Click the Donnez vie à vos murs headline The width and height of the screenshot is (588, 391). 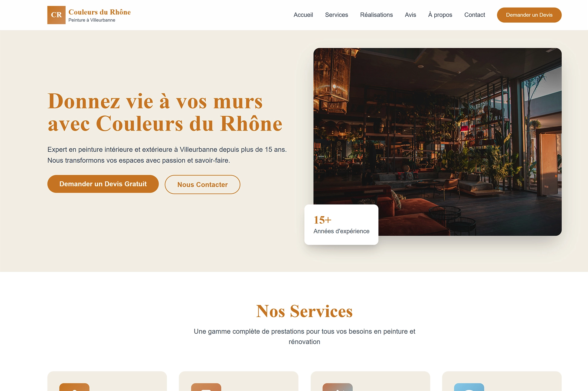click(165, 112)
